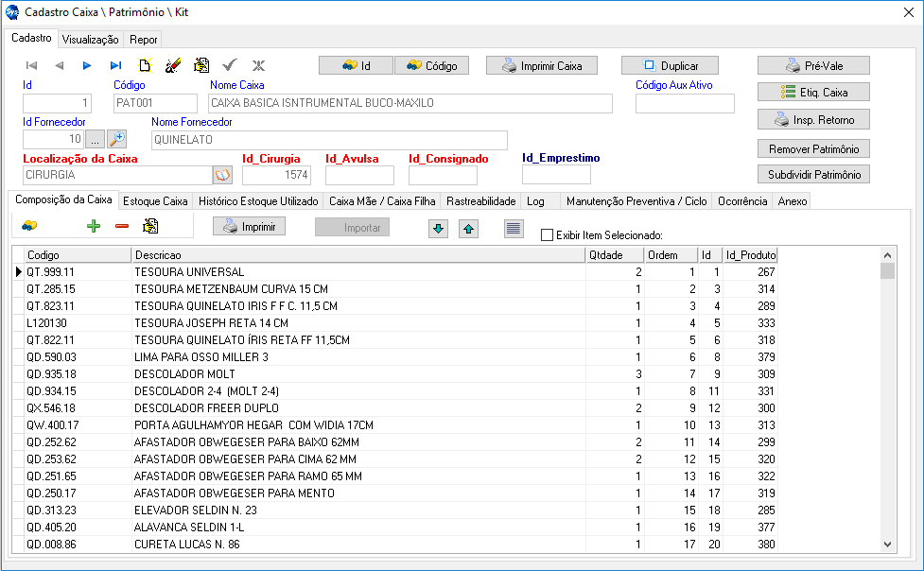Open the Localização da Caixa lookup
Viewport: 924px width, 571px height.
click(222, 175)
